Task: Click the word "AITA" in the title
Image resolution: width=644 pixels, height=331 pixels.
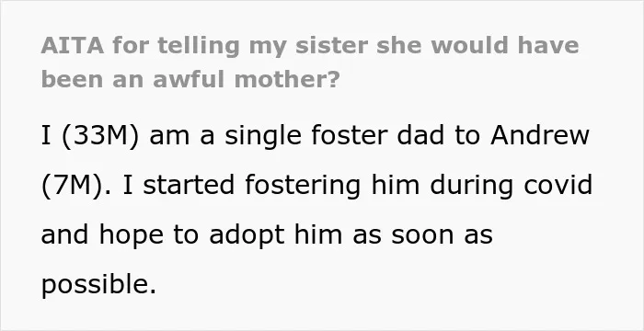Action: (x=73, y=45)
